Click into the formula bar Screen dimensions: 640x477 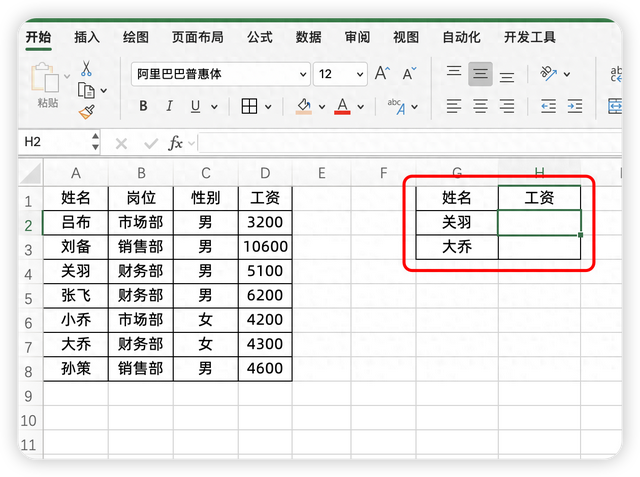click(410, 142)
